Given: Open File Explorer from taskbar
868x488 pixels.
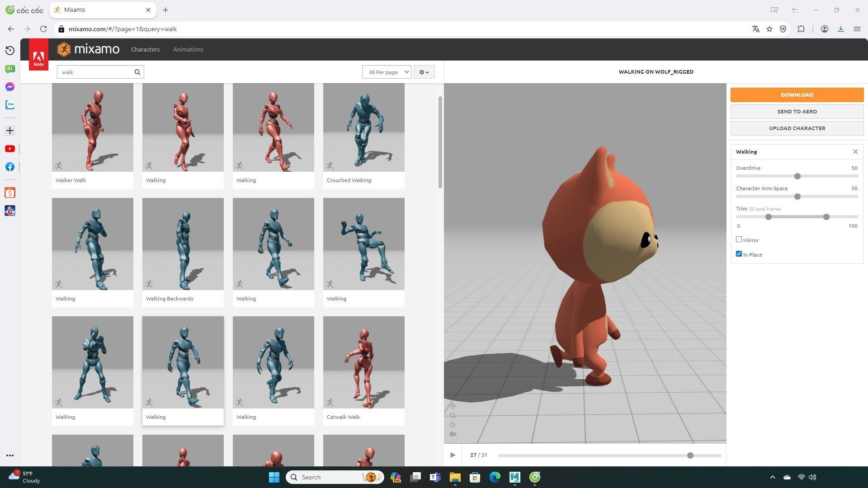Looking at the screenshot, I should click(x=455, y=477).
